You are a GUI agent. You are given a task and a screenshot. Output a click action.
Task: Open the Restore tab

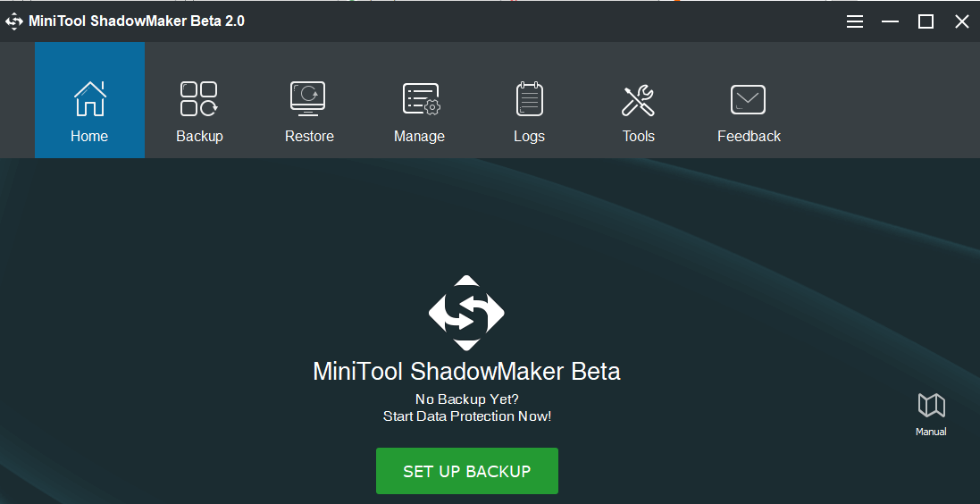pyautogui.click(x=309, y=100)
